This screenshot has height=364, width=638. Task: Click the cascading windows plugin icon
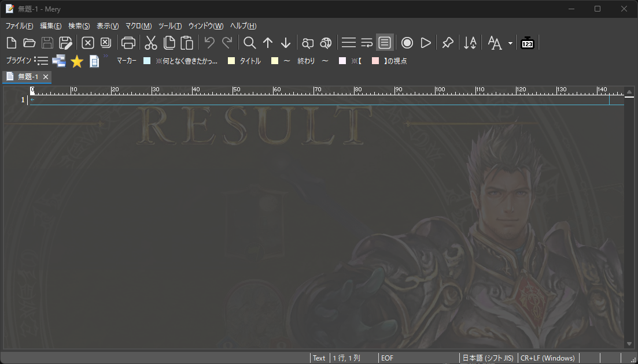click(x=59, y=61)
